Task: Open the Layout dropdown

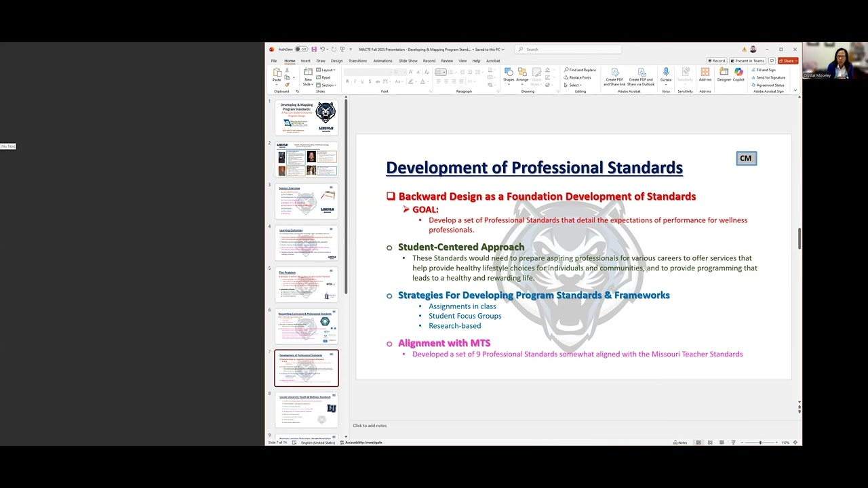Action: tap(327, 70)
